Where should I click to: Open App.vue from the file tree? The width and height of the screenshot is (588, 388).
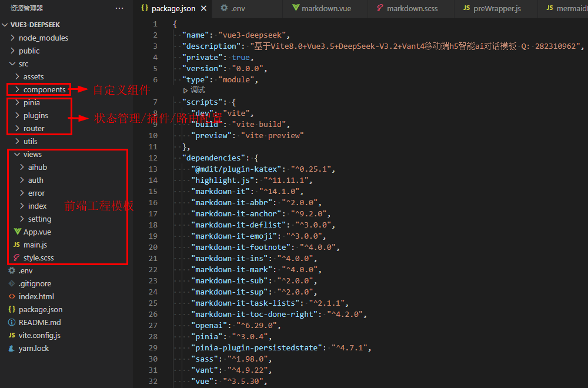point(37,232)
